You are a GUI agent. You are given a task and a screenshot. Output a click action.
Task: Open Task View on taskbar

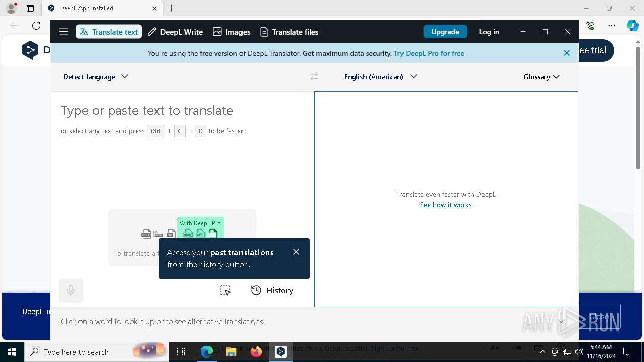point(182,352)
